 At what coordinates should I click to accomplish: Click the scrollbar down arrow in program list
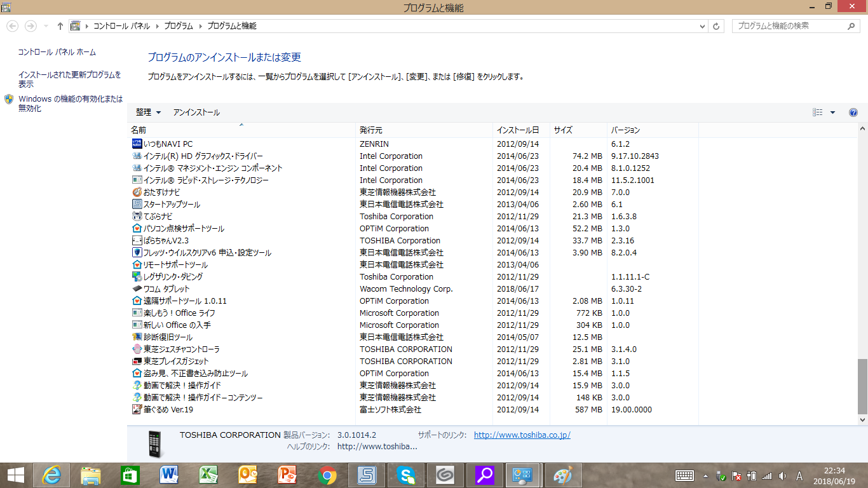point(862,419)
